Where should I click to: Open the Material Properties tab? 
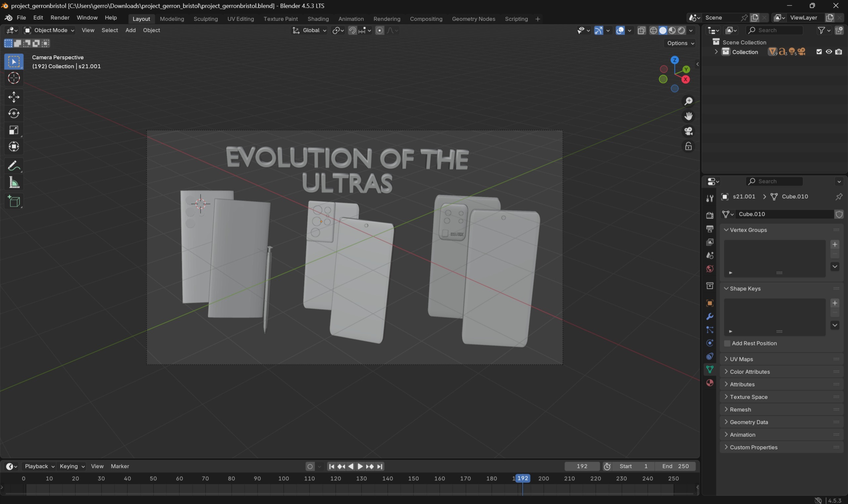710,383
